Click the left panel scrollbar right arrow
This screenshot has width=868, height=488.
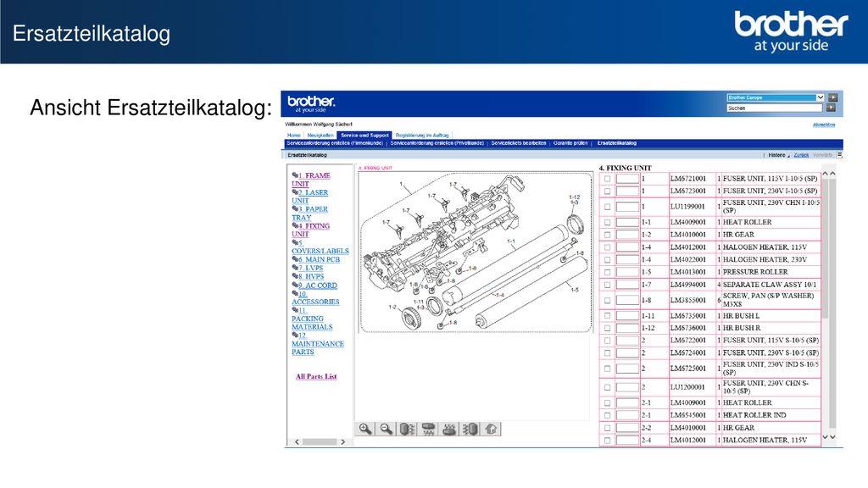point(343,441)
